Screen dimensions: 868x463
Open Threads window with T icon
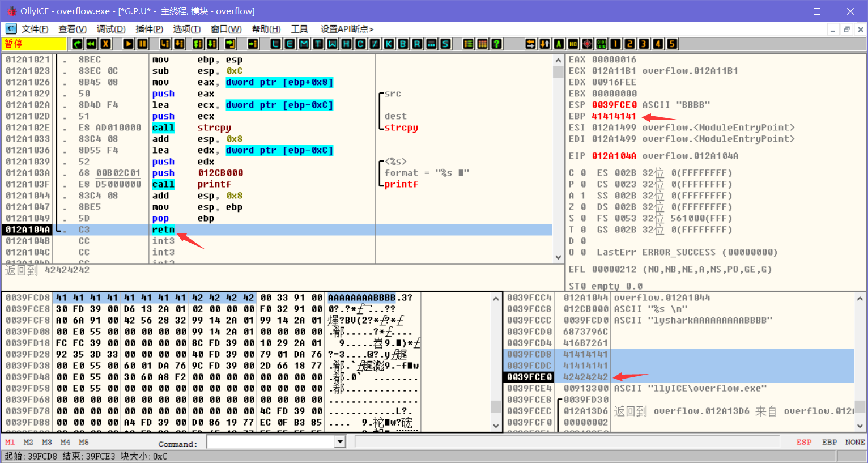[318, 44]
